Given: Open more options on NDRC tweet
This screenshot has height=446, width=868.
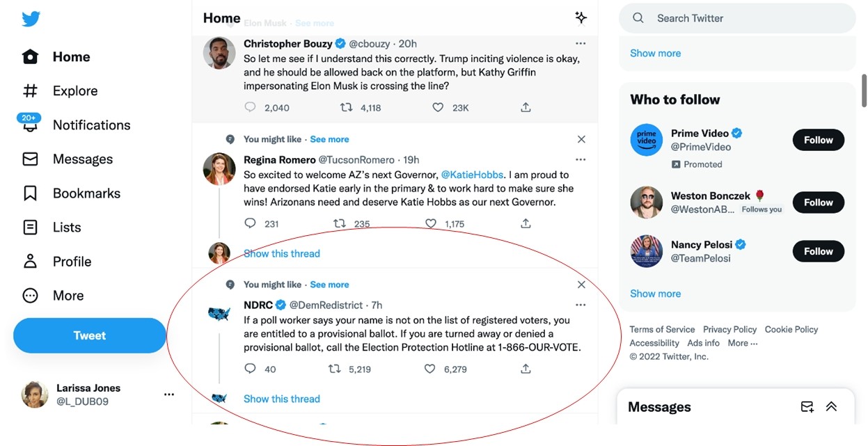Looking at the screenshot, I should 581,305.
